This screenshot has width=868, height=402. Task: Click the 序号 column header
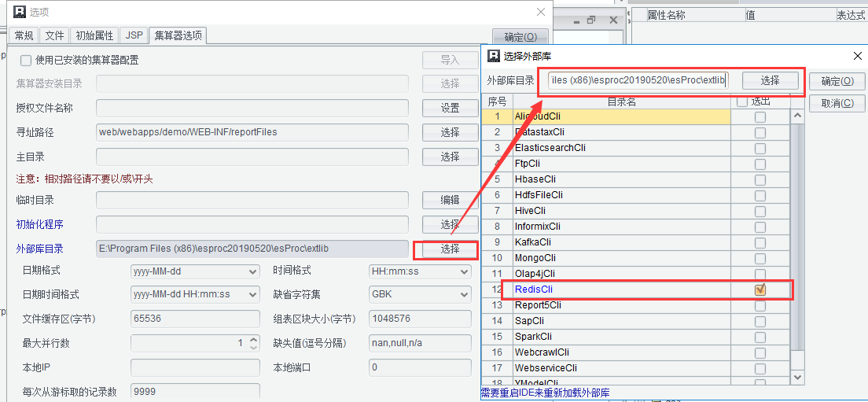coord(497,102)
